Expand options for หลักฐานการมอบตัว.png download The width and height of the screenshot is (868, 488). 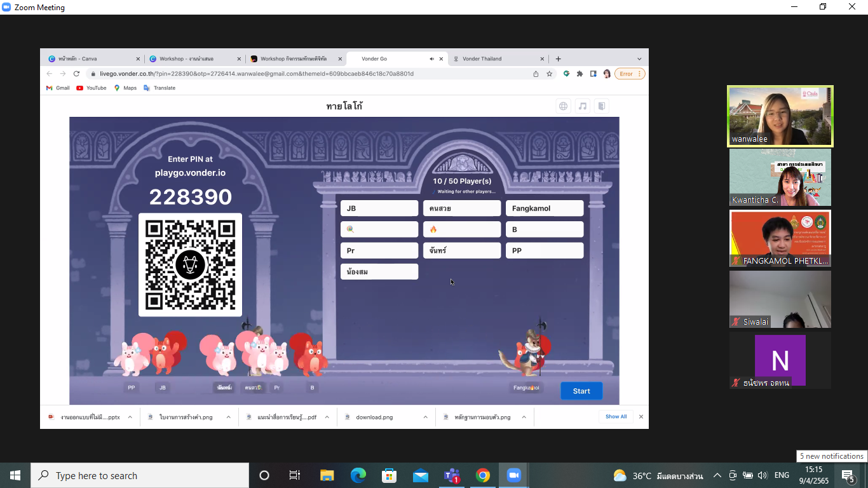[524, 417]
